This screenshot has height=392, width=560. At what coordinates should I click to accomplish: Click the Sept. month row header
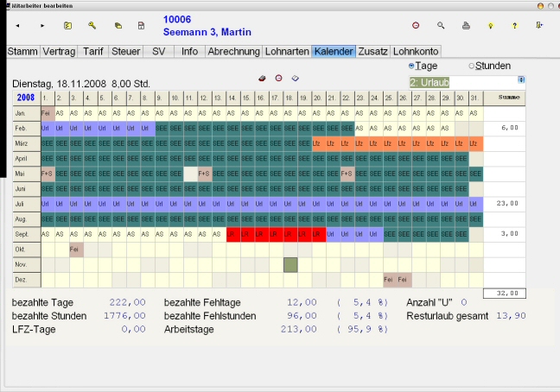coord(27,235)
